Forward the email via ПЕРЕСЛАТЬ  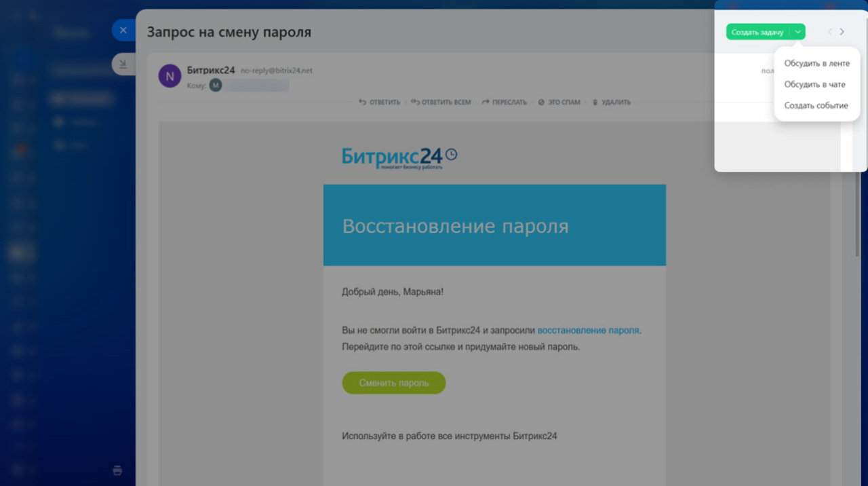point(504,102)
